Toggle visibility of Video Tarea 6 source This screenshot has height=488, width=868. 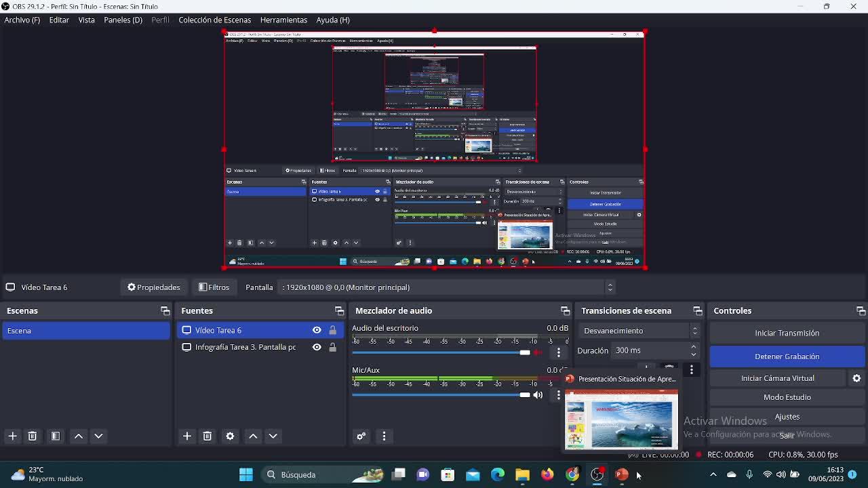point(317,330)
